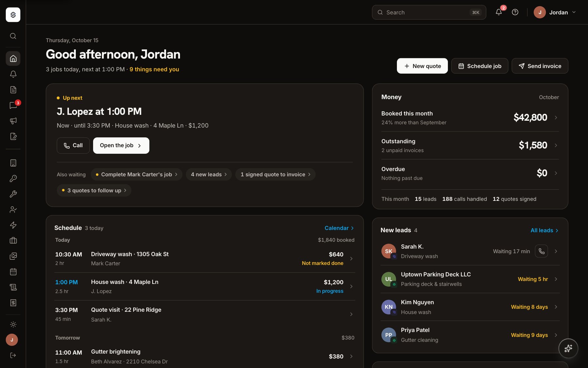Viewport: 588px width, 368px height.
Task: Open the lightning bolt automations icon
Action: click(13, 225)
